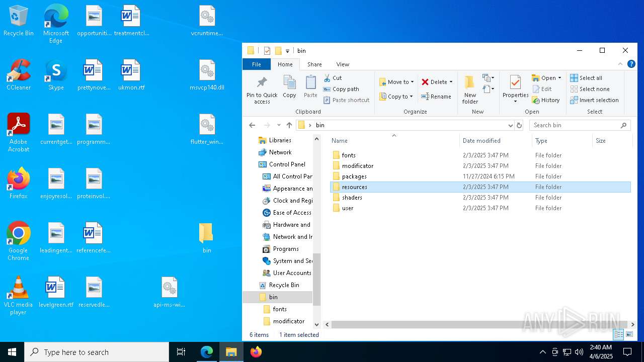644x362 pixels.
Task: Expand the Delete options arrow
Action: tap(451, 82)
